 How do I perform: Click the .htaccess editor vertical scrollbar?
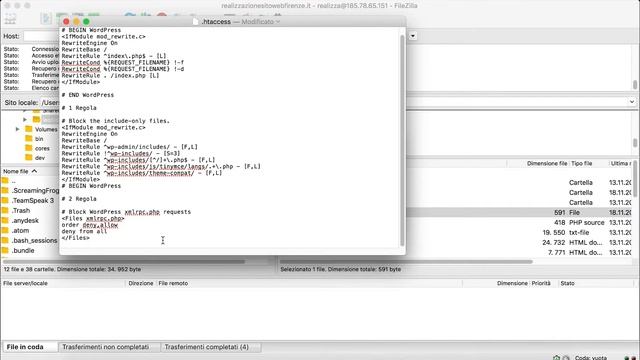point(402,140)
